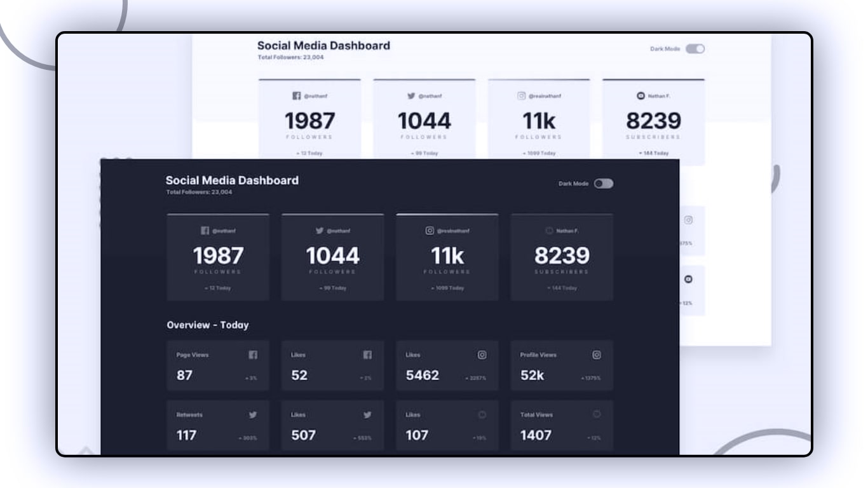Open the dark Instagram 11k followers card
Image resolution: width=868 pixels, height=488 pixels.
pyautogui.click(x=447, y=257)
